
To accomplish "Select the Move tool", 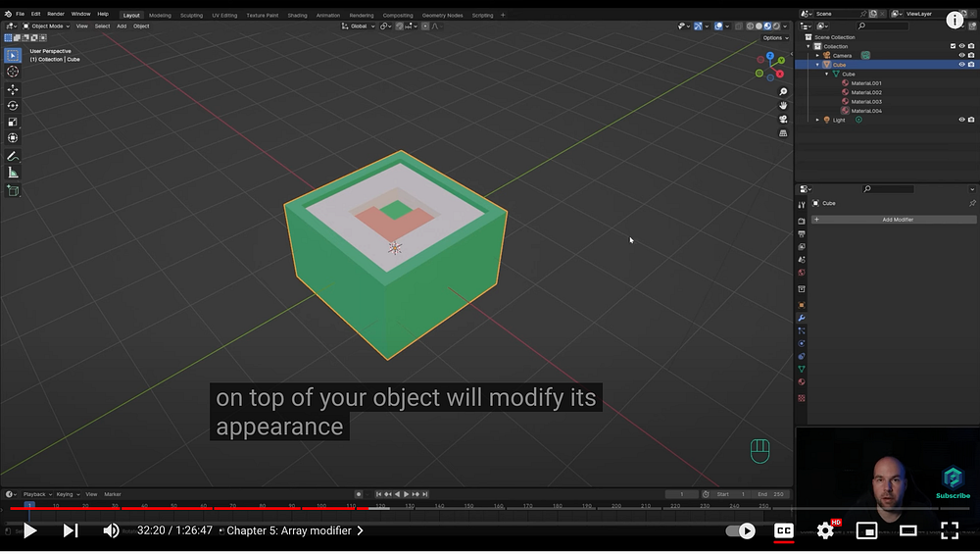I will coord(13,89).
